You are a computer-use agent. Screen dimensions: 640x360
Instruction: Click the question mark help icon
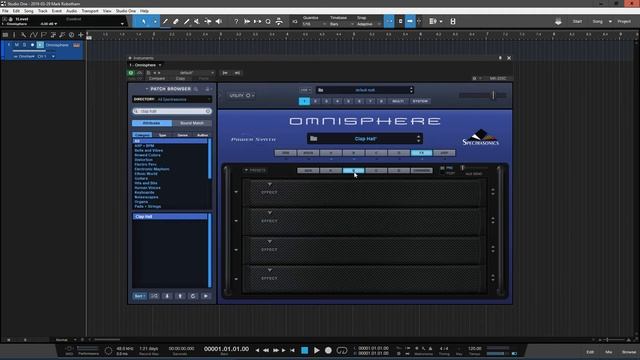tap(236, 21)
